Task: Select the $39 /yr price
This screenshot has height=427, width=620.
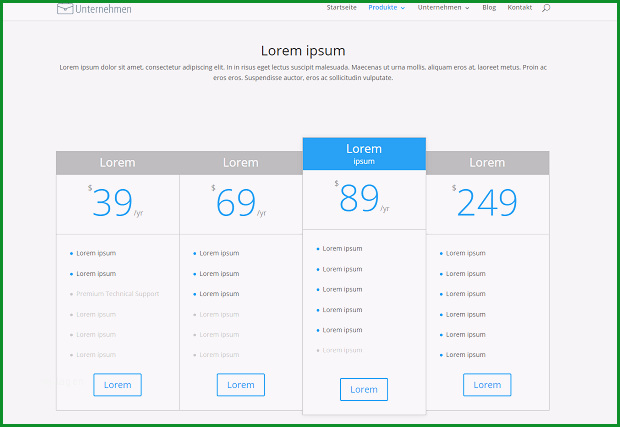Action: [115, 202]
